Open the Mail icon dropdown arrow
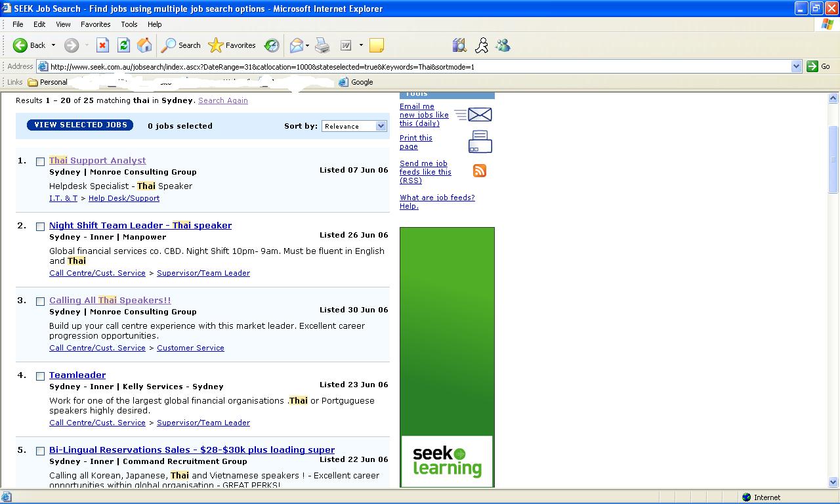 [x=307, y=45]
